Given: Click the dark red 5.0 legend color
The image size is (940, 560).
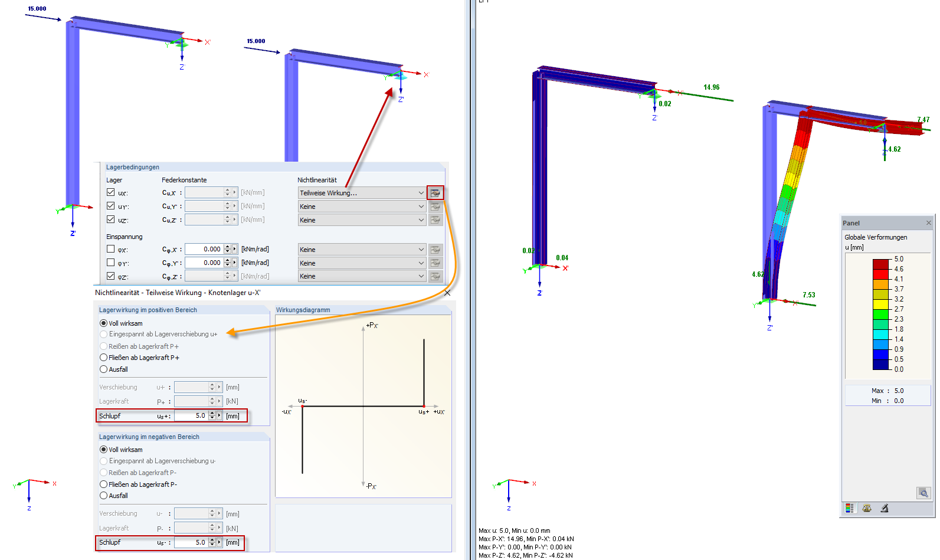Looking at the screenshot, I should pos(881,264).
